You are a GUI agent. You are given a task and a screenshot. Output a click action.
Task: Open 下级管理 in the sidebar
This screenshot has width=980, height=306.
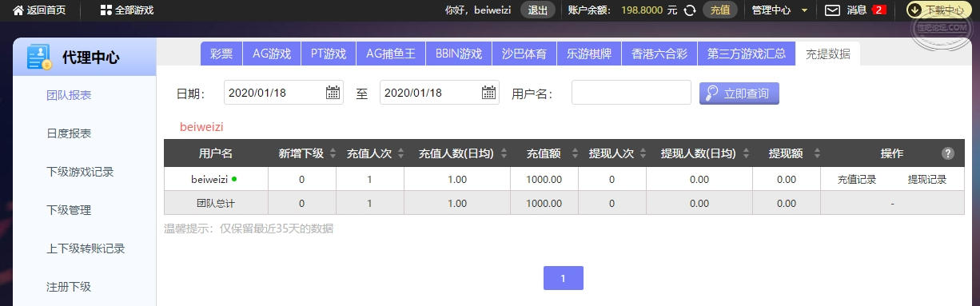pos(69,210)
